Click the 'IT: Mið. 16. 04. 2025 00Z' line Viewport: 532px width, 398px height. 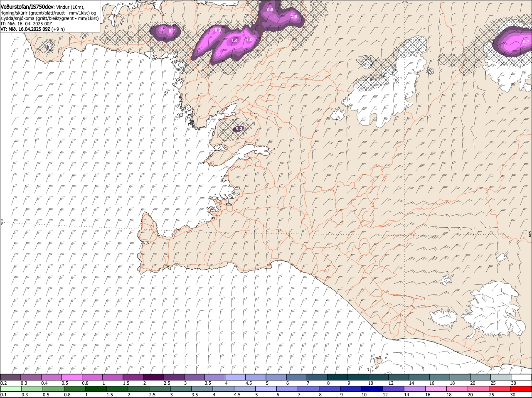(26, 24)
